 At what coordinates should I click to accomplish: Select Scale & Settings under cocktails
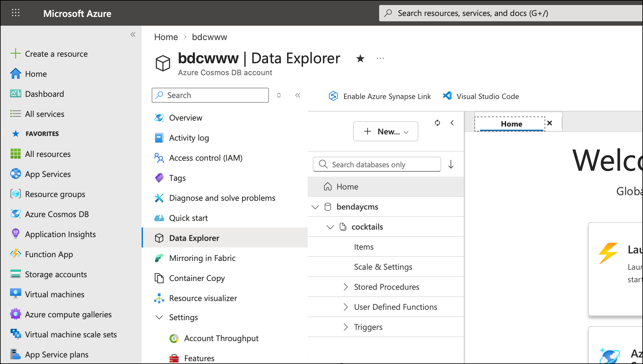[383, 267]
